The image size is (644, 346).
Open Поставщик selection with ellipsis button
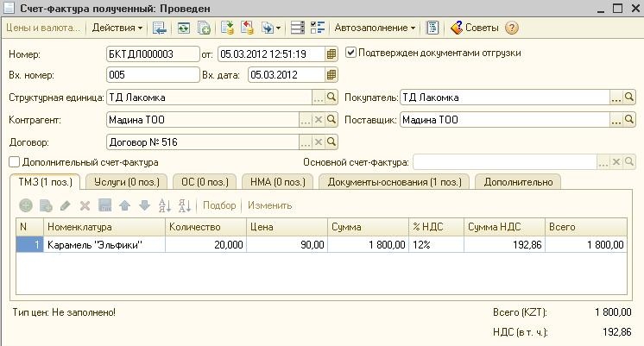point(603,120)
